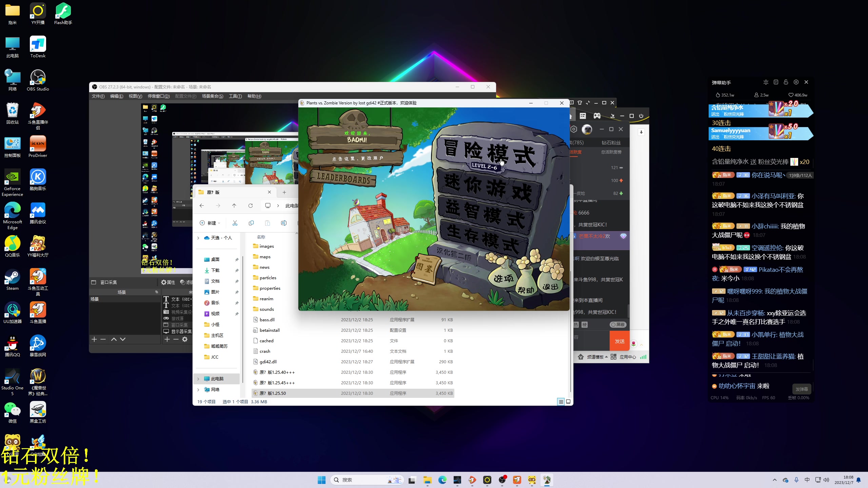
Task: Toggle the lock in 弹幕助手 panel
Action: (786, 82)
